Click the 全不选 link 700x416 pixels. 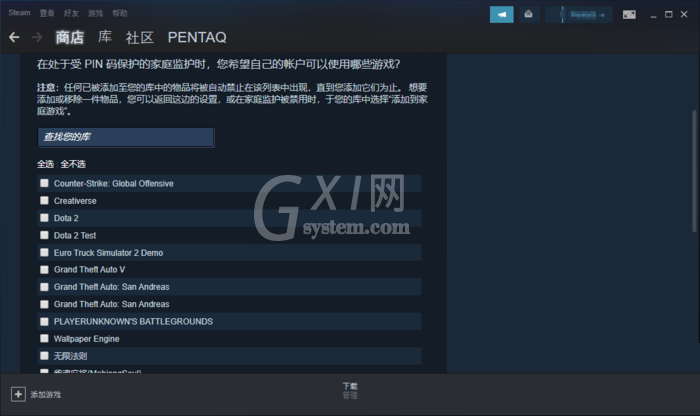coord(73,164)
